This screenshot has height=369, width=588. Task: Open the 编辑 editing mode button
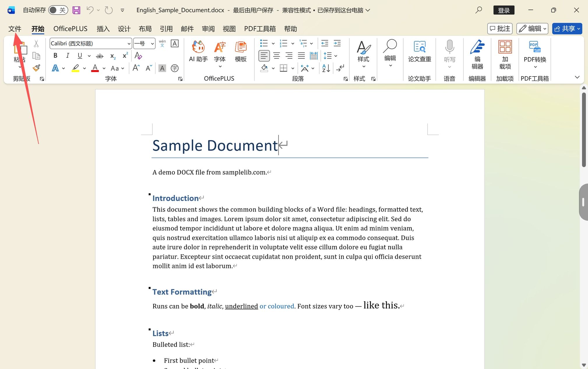pos(532,29)
